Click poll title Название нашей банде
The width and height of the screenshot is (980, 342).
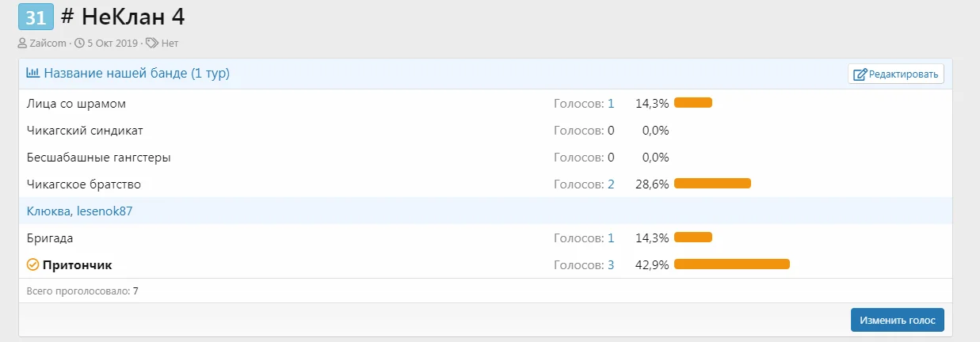136,74
